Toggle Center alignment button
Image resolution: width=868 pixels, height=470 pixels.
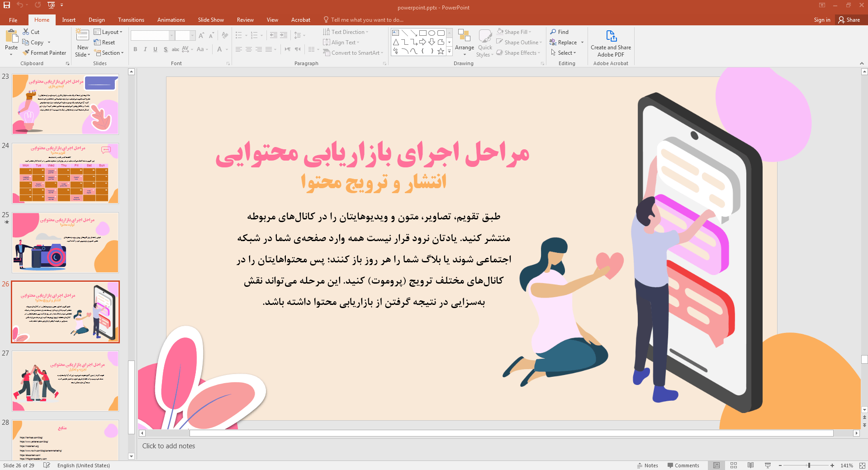click(x=249, y=49)
